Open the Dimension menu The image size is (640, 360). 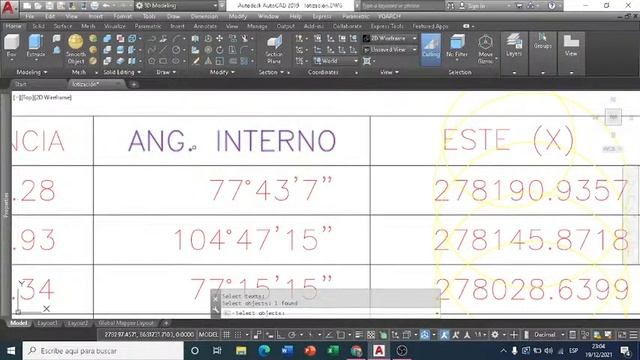(204, 16)
